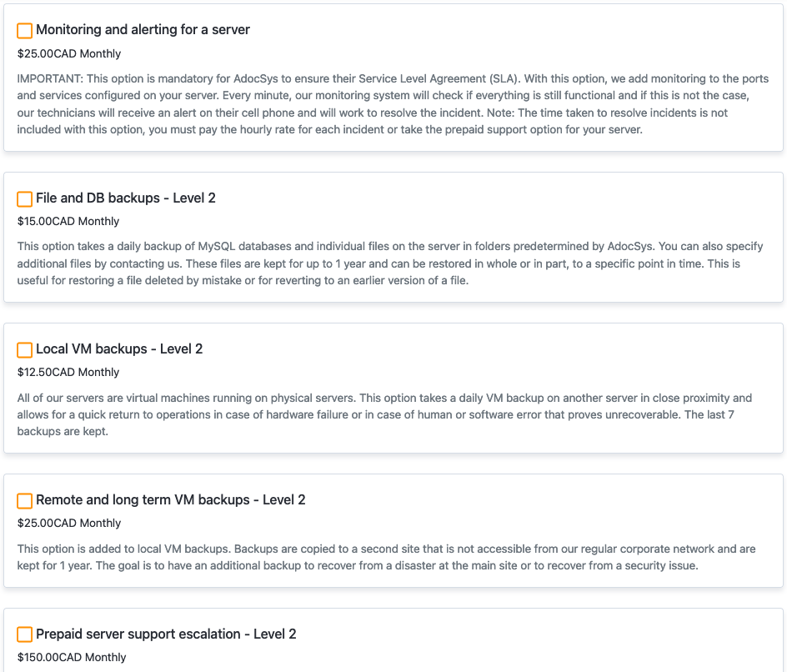Click the $12.50CAD Monthly price text

tap(68, 373)
